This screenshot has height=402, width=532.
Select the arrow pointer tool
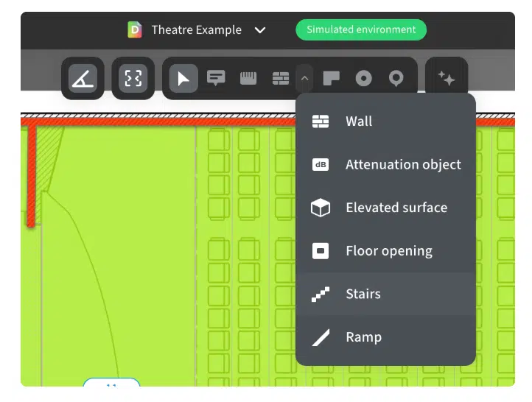183,79
